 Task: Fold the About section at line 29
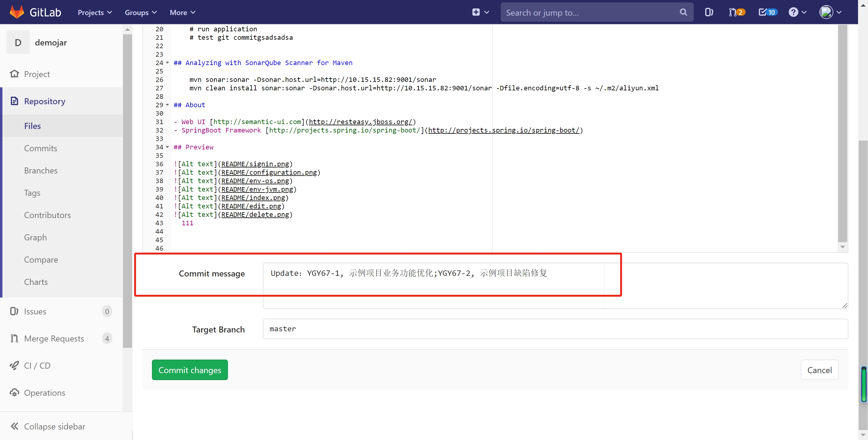[167, 105]
